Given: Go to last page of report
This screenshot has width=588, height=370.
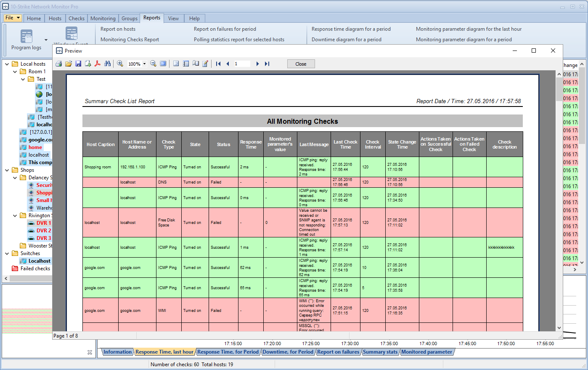Looking at the screenshot, I should [267, 64].
